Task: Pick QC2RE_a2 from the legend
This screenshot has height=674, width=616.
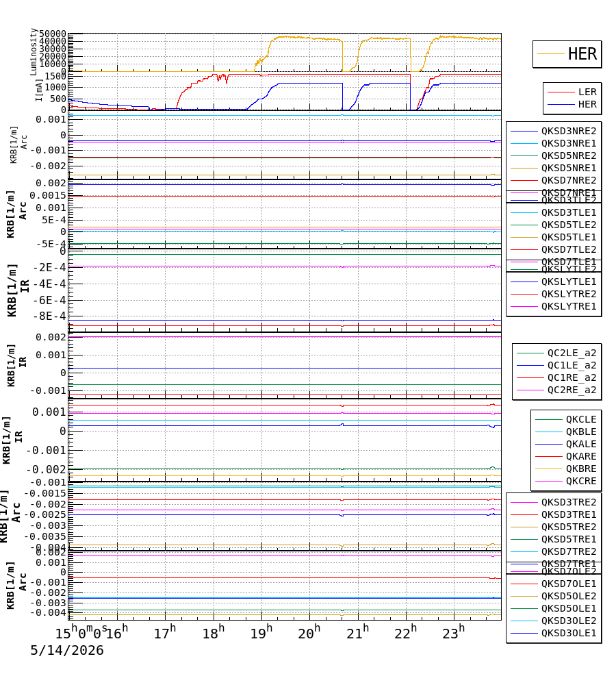Action: pyautogui.click(x=572, y=390)
